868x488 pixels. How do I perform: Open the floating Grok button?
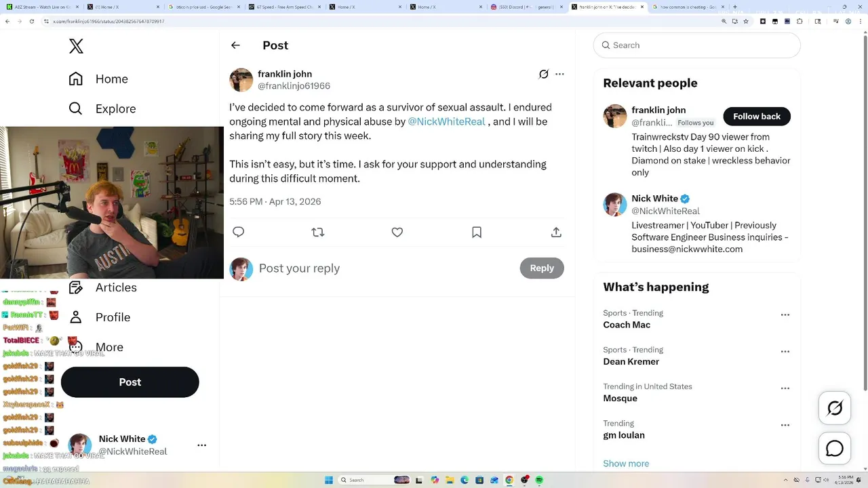(835, 408)
